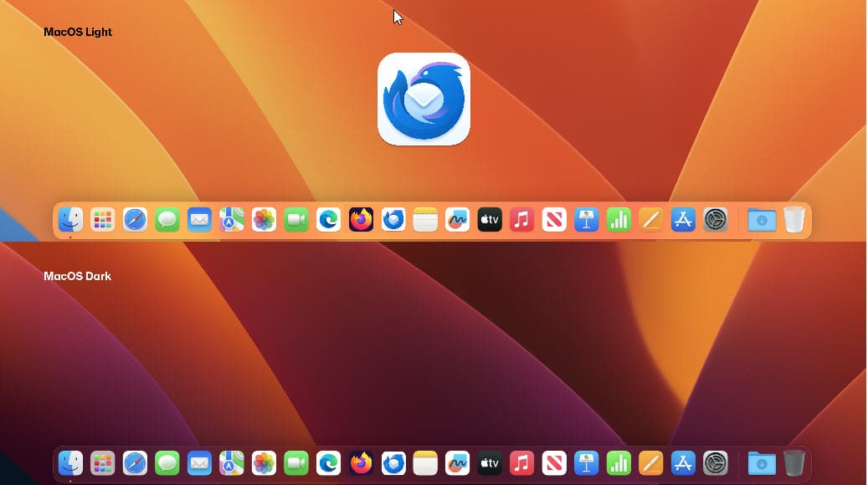Viewport: 868px width, 485px height.
Task: Open Photos in the light dock
Action: [264, 220]
